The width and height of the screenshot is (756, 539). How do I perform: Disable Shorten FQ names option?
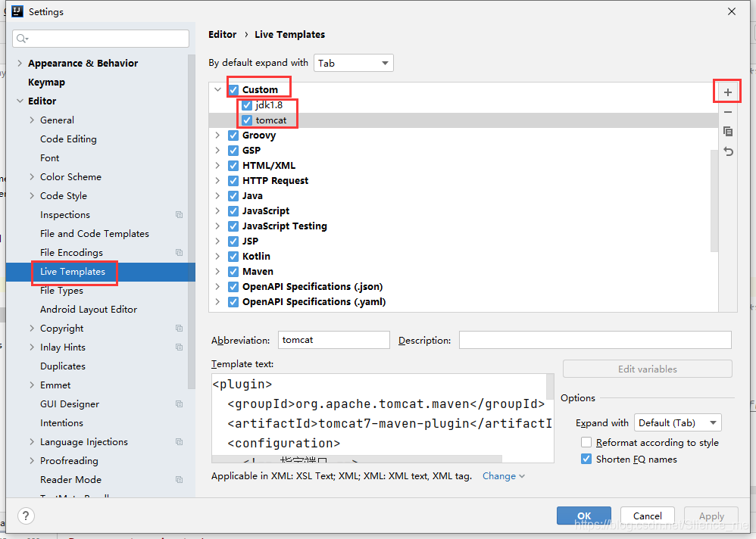586,459
